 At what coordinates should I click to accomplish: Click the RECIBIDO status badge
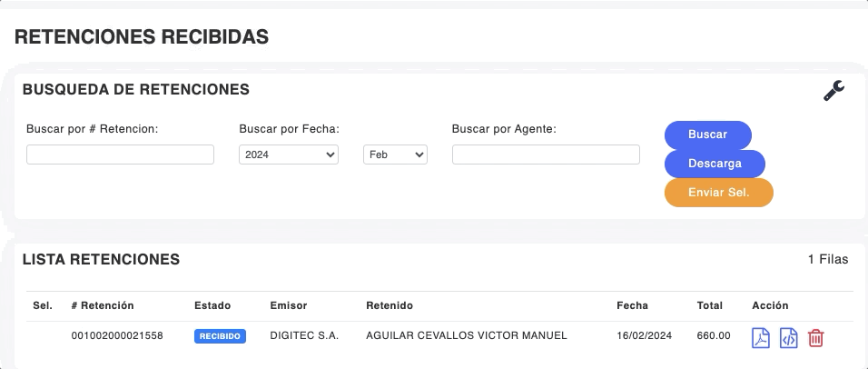[x=220, y=336]
